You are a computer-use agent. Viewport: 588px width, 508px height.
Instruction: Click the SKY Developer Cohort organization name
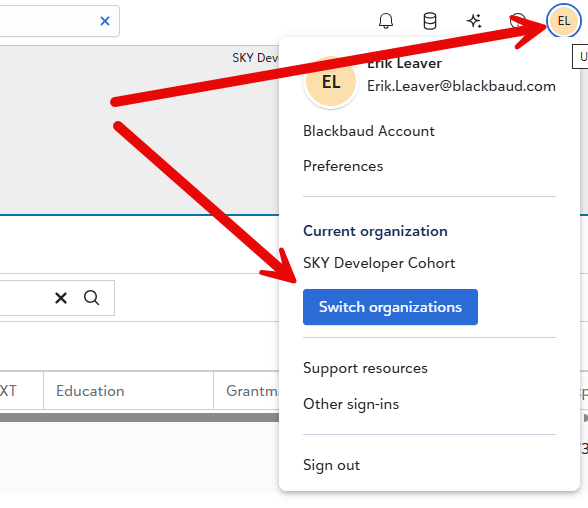[x=379, y=263]
